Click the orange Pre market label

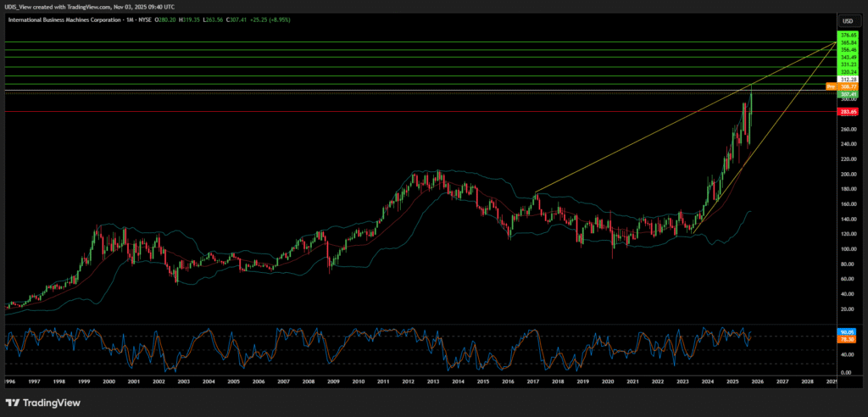point(831,86)
